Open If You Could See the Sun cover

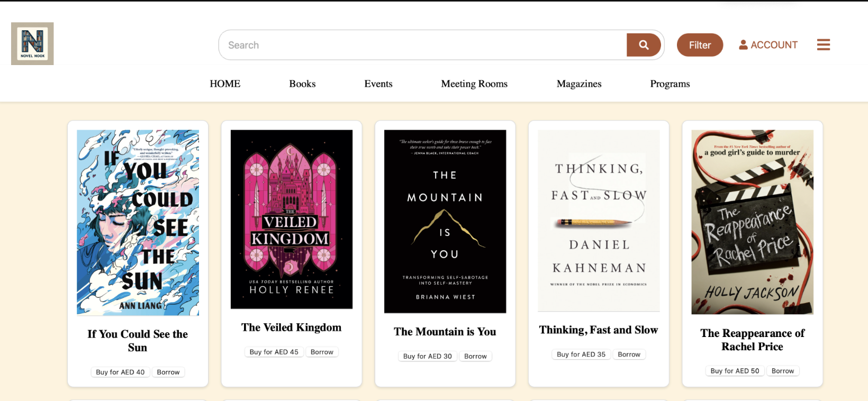point(138,223)
